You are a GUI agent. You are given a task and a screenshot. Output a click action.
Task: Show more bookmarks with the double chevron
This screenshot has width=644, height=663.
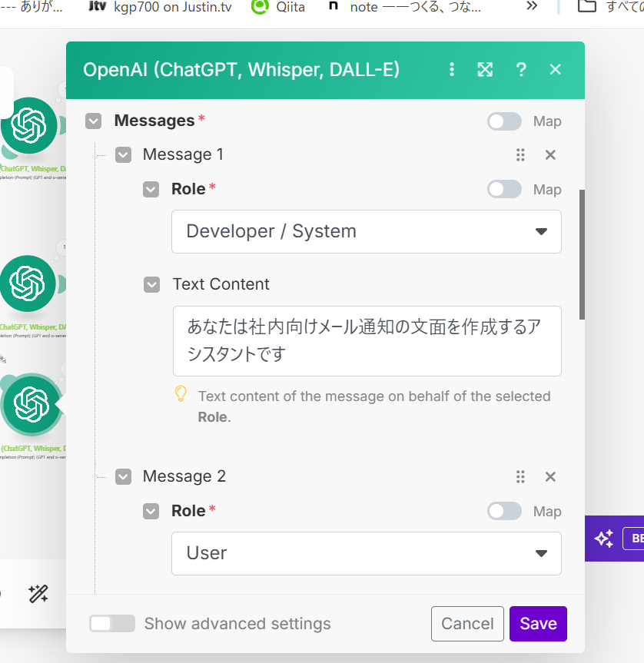[x=532, y=6]
